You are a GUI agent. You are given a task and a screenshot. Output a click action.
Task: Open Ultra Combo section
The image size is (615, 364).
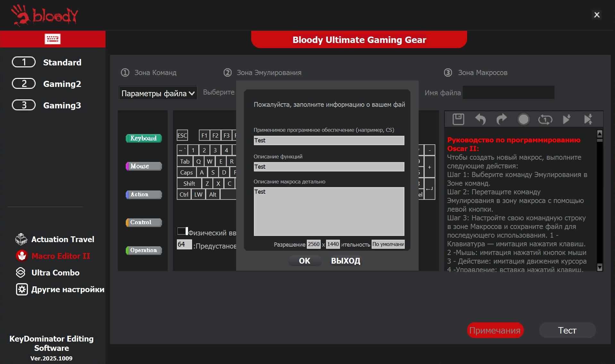click(x=56, y=273)
